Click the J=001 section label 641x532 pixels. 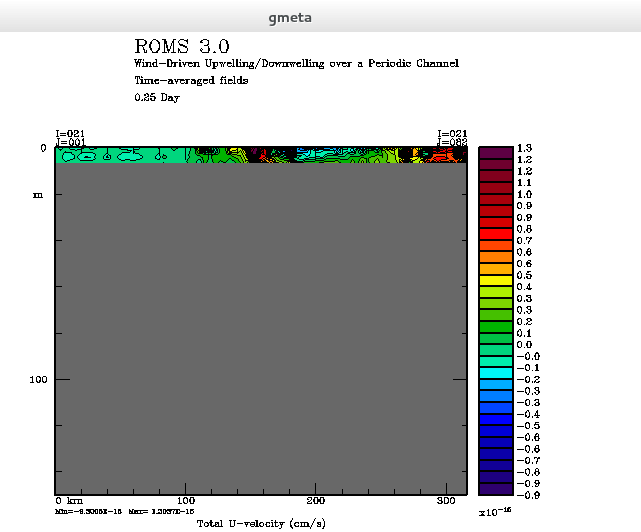(x=70, y=142)
